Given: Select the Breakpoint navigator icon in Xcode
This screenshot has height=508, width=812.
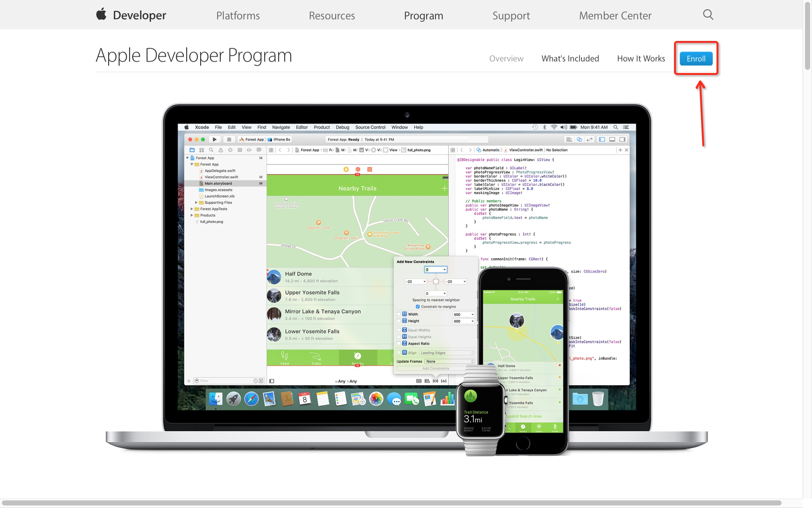Looking at the screenshot, I should click(x=249, y=150).
